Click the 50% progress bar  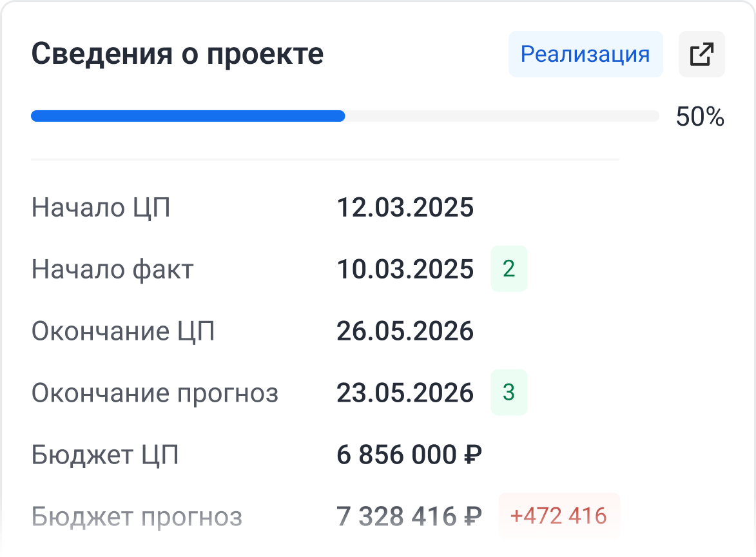345,116
